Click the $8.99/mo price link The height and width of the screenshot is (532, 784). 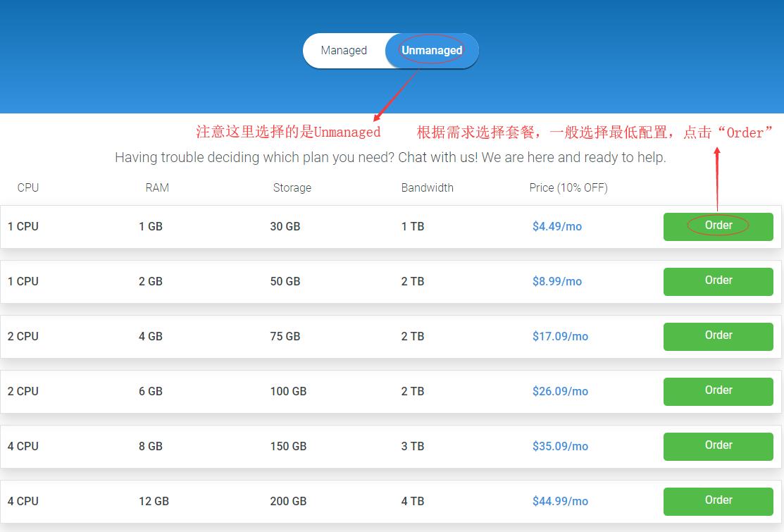click(556, 282)
